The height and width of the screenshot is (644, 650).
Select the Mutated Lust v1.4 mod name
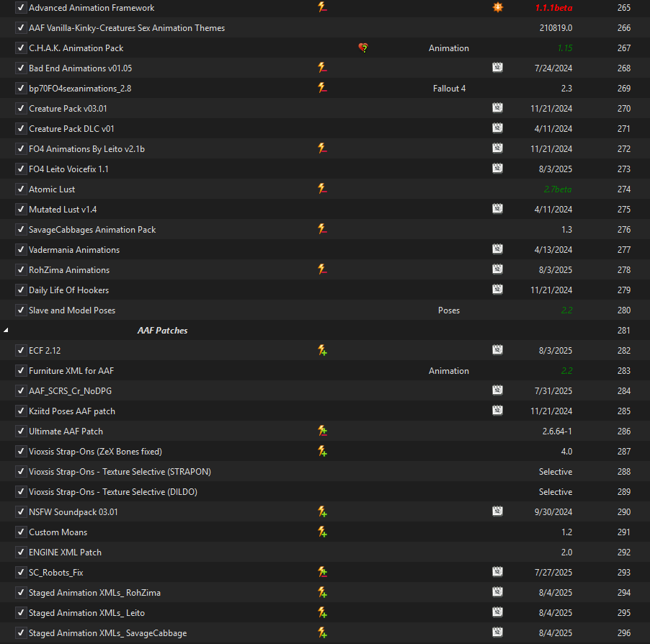(x=63, y=210)
